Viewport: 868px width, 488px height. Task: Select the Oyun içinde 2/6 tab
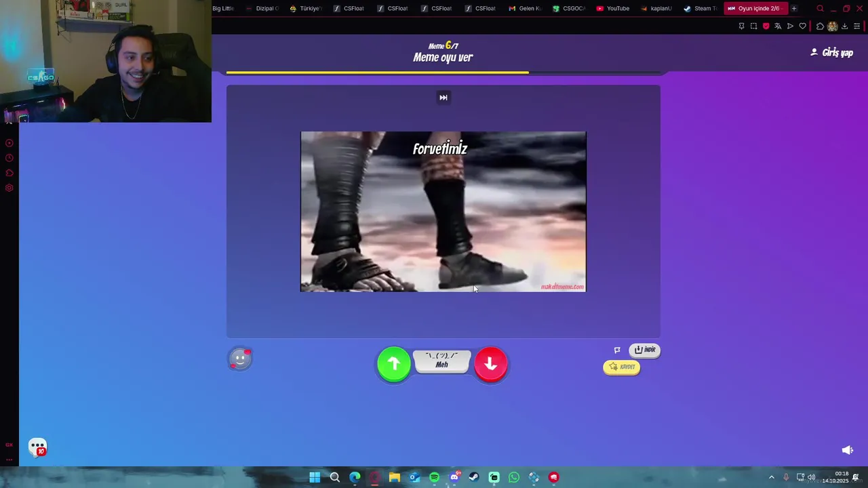(x=755, y=9)
